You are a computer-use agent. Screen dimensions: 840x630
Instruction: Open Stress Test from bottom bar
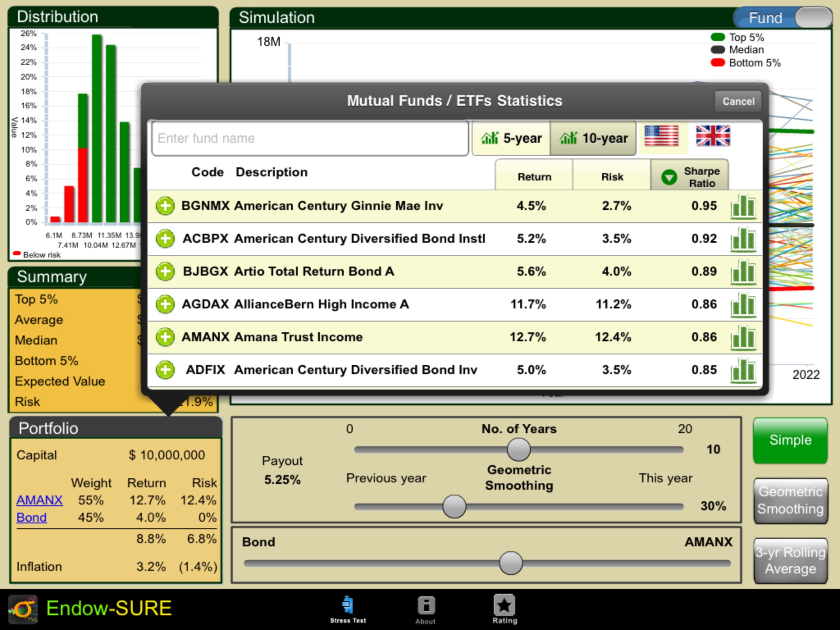(x=348, y=610)
